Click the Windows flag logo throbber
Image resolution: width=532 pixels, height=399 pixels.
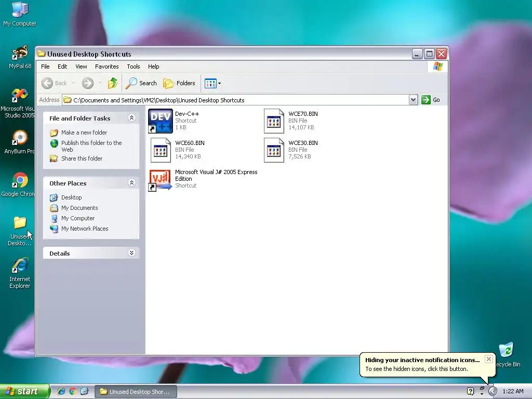(x=437, y=66)
